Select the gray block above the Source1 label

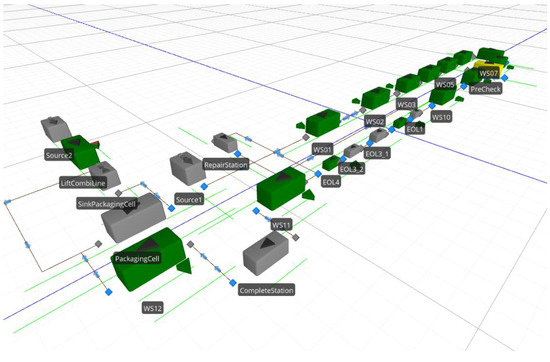(x=187, y=169)
